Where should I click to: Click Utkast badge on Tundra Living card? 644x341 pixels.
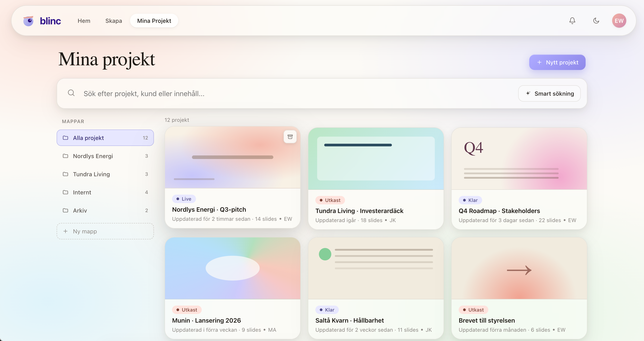pos(330,200)
